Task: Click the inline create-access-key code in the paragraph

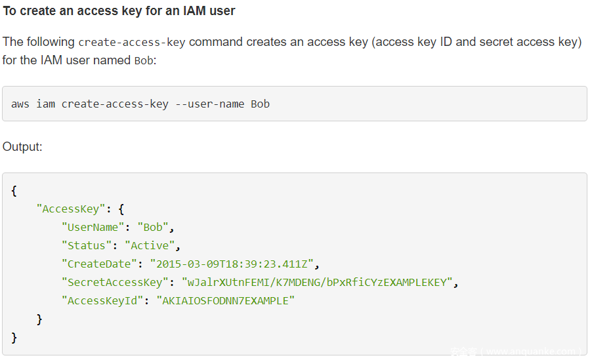Action: point(131,43)
